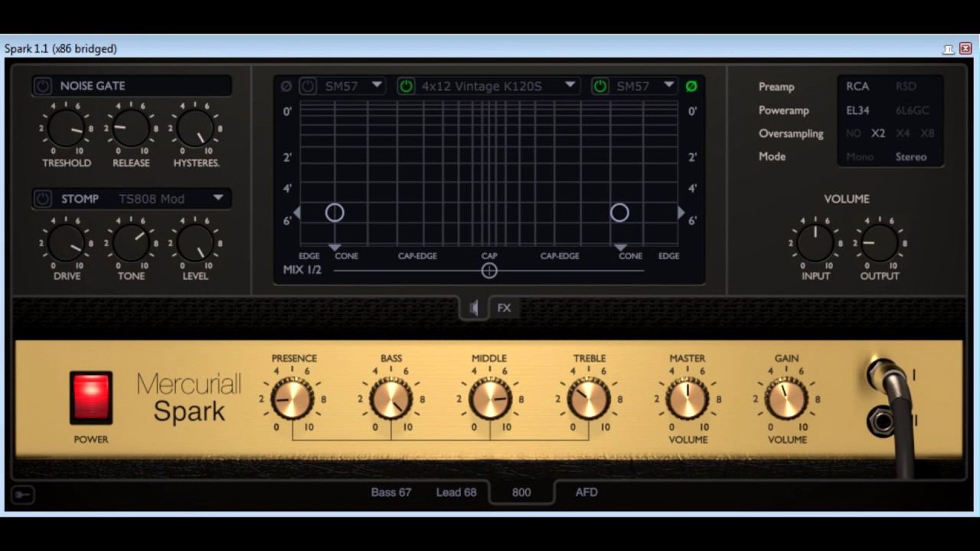
Task: Click the Noise Gate Hysteres. knob
Action: click(195, 129)
